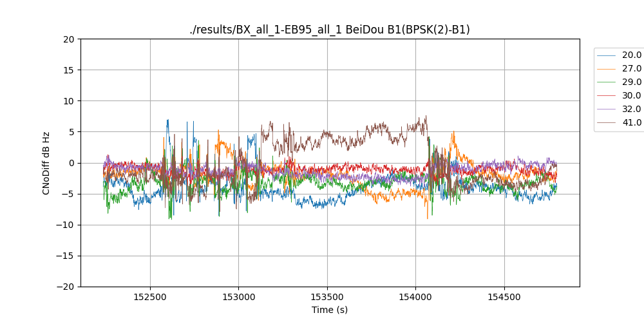This screenshot has height=322, width=644.
Task: Click the 154500 x-axis tick label
Action: coord(504,298)
